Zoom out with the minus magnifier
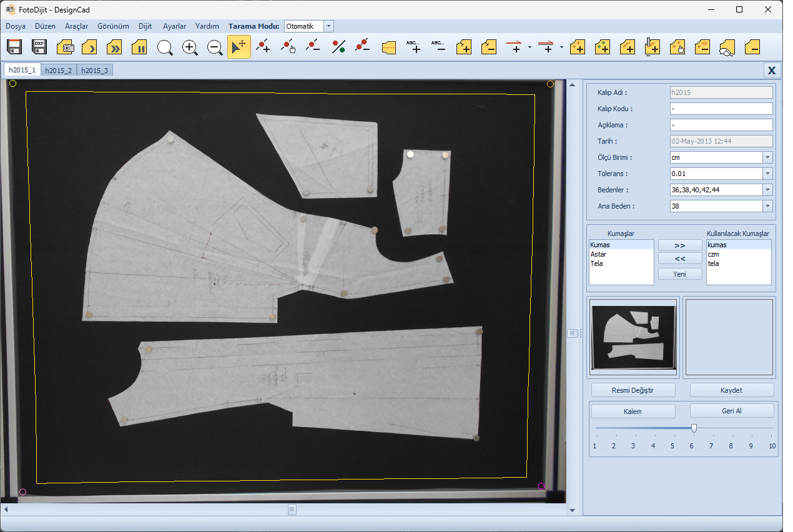This screenshot has height=532, width=793. coord(215,47)
